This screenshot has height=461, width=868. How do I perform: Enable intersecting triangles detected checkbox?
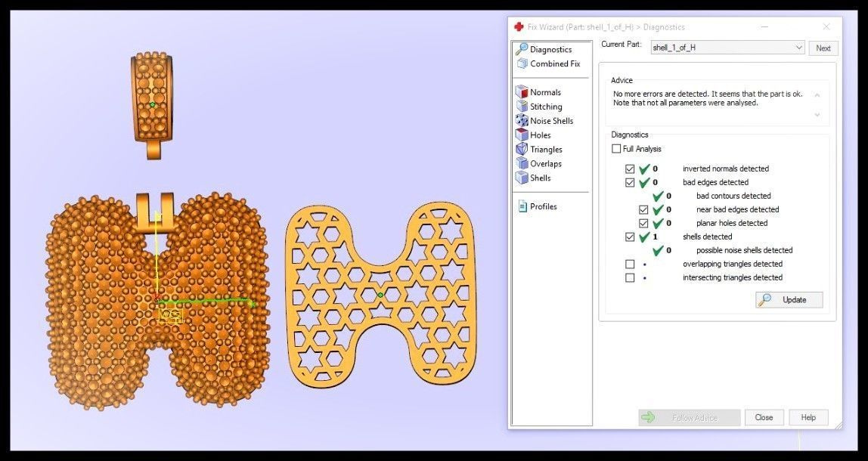(x=629, y=278)
